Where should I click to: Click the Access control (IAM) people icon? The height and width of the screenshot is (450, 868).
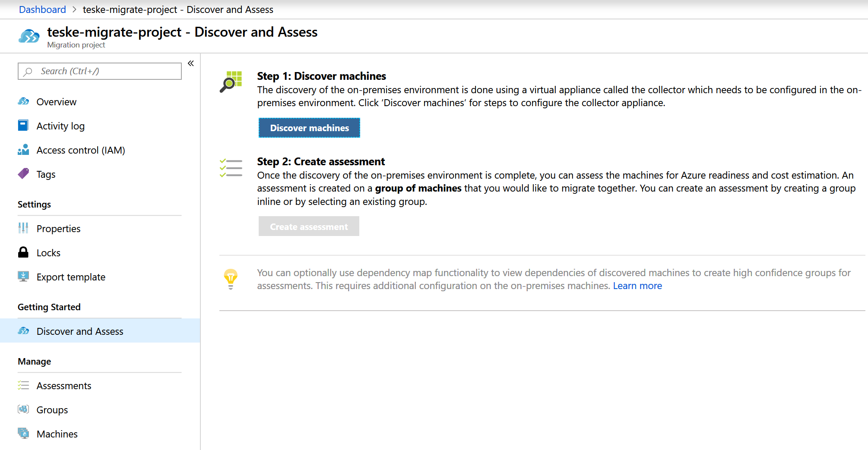click(23, 150)
